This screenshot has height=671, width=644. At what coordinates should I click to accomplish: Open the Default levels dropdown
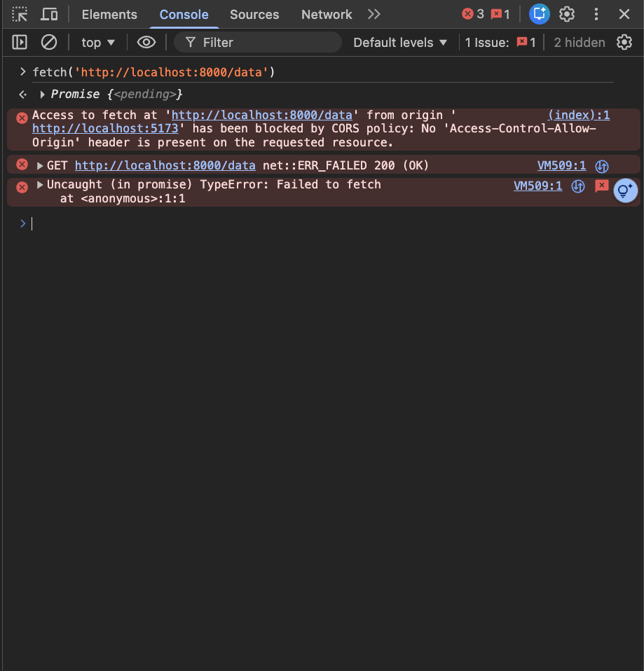click(400, 43)
